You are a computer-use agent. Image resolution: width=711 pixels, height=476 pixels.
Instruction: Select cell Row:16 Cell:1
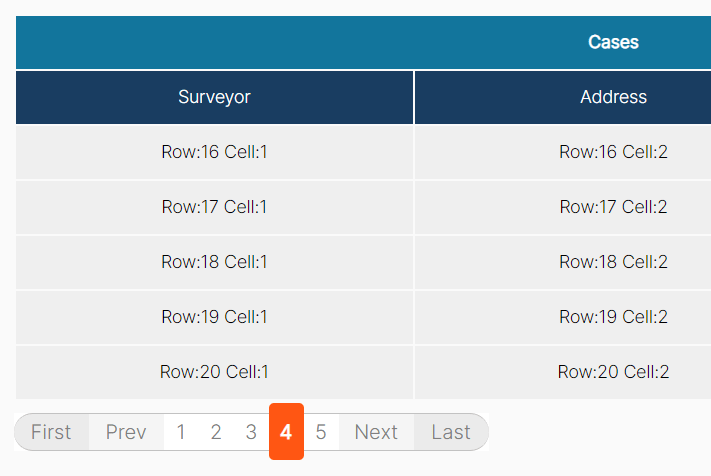214,152
